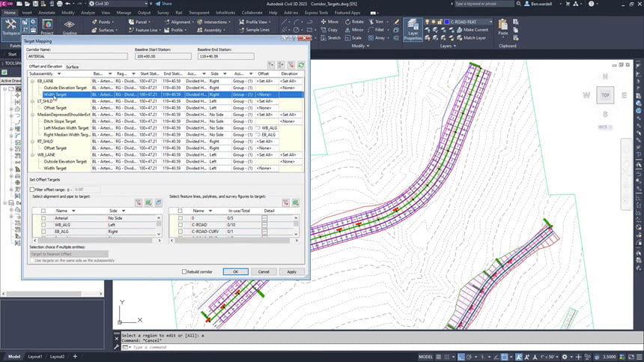Click the Undo arrow icon
The width and height of the screenshot is (644, 362).
point(67,4)
